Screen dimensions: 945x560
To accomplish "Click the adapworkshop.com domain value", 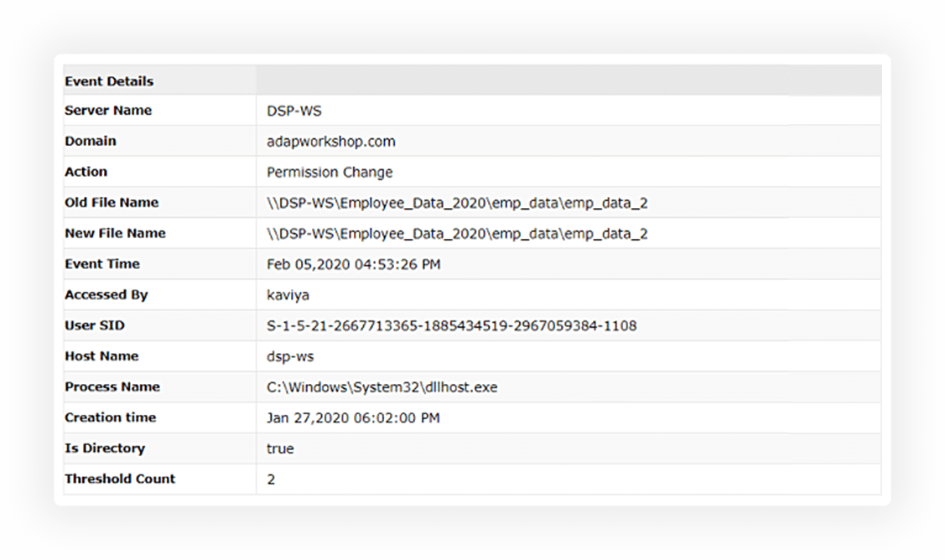I will (x=331, y=142).
